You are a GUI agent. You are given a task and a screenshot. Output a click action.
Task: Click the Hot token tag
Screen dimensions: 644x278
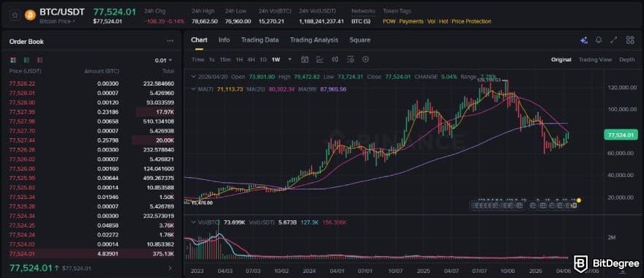(443, 21)
